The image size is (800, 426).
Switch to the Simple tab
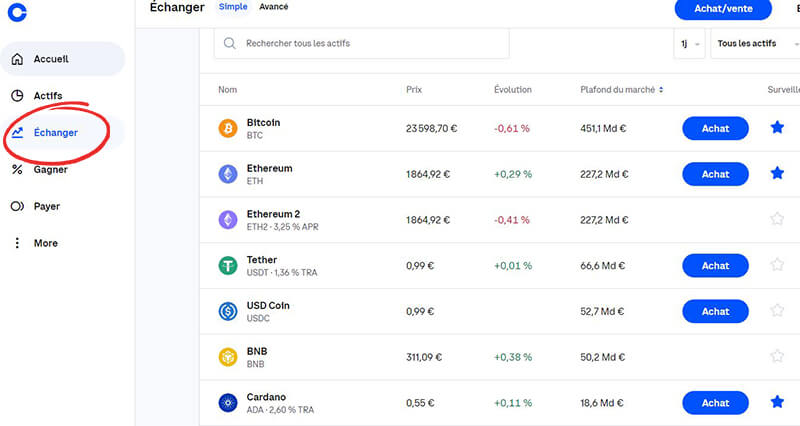233,7
